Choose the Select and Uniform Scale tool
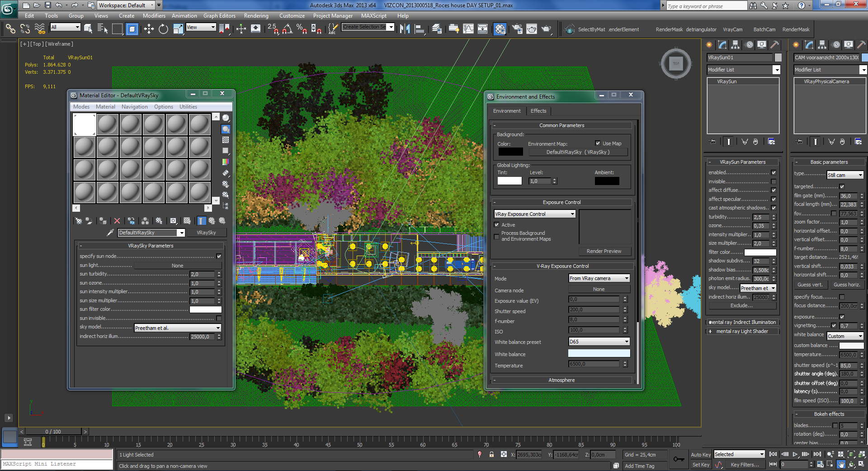Screen dimensions: 868x471 point(178,29)
